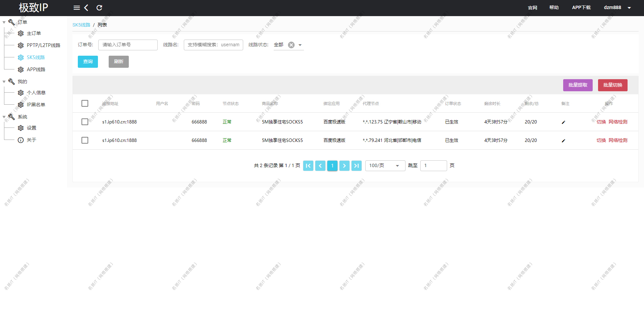The image size is (644, 310).
Task: Open APP线路 in the sidebar
Action: [x=36, y=69]
